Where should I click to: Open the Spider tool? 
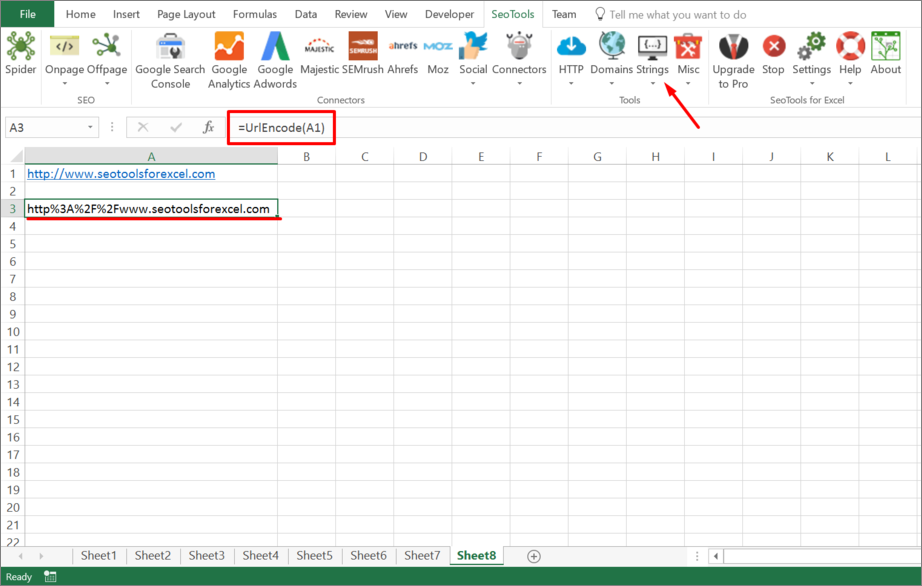pyautogui.click(x=22, y=55)
